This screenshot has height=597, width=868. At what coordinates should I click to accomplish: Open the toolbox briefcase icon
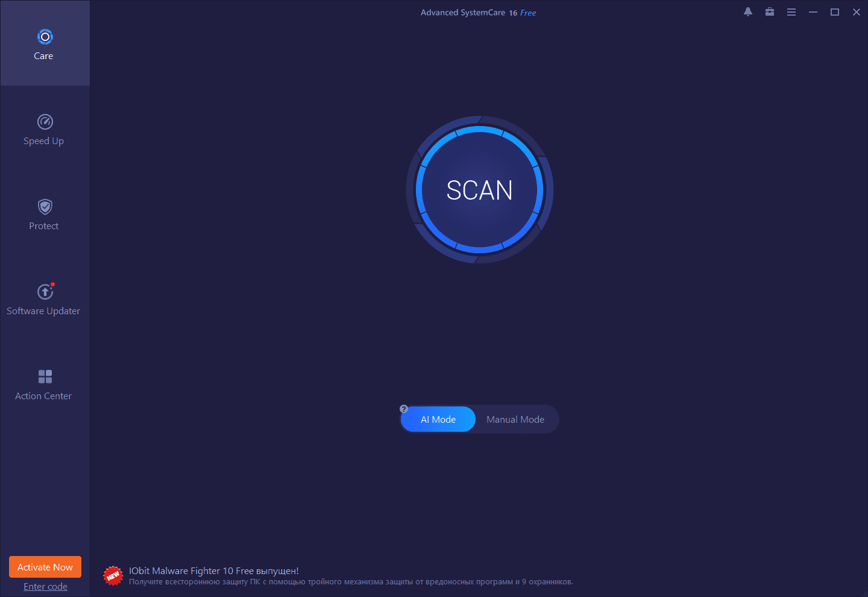(770, 12)
